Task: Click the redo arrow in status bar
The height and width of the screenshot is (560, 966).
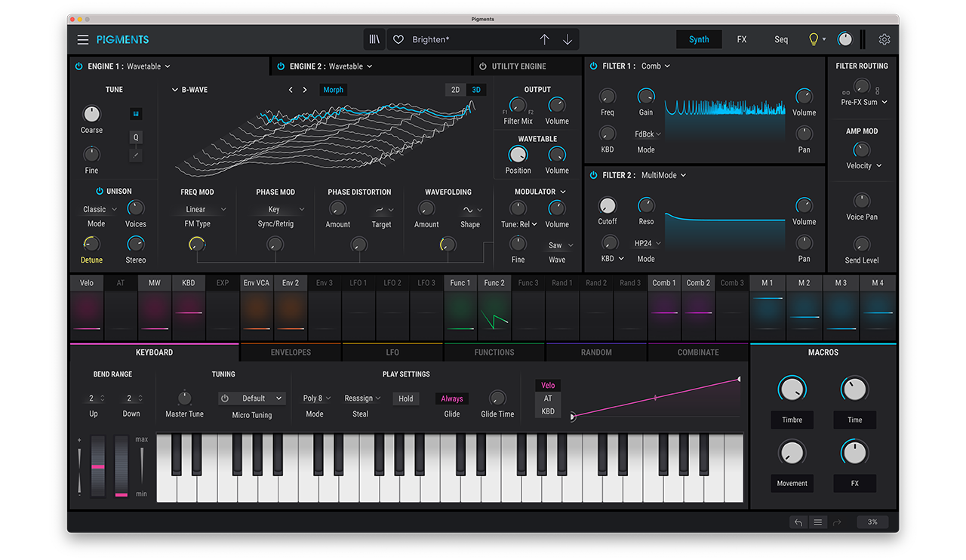Action: (x=837, y=522)
